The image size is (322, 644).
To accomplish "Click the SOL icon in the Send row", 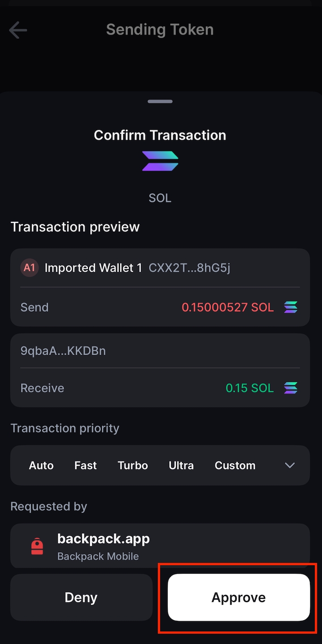I will pos(291,308).
